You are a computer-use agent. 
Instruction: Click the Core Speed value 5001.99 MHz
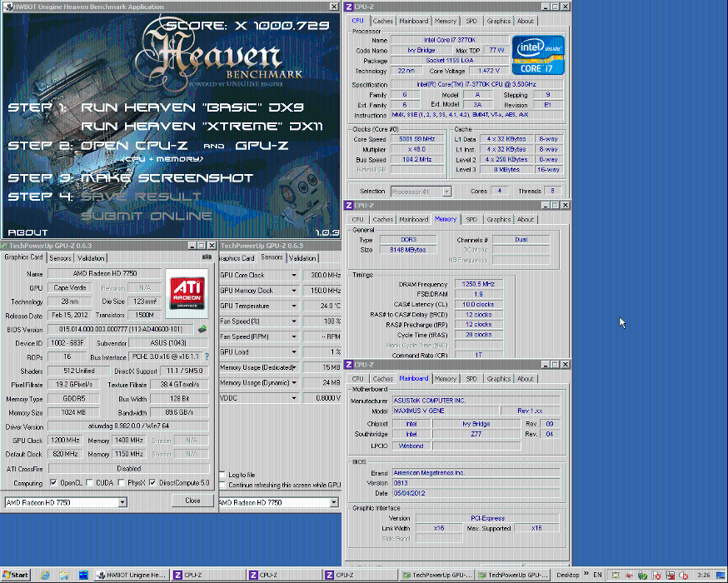(417, 139)
